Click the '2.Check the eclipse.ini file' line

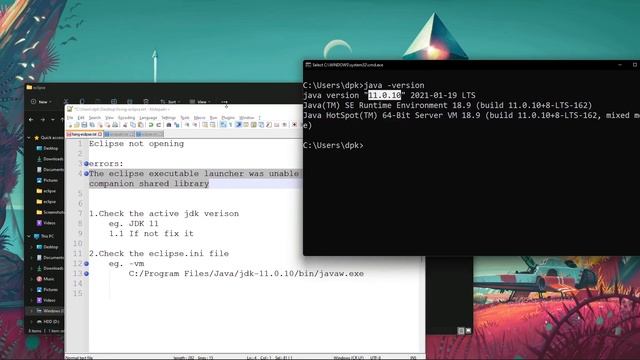pyautogui.click(x=159, y=253)
